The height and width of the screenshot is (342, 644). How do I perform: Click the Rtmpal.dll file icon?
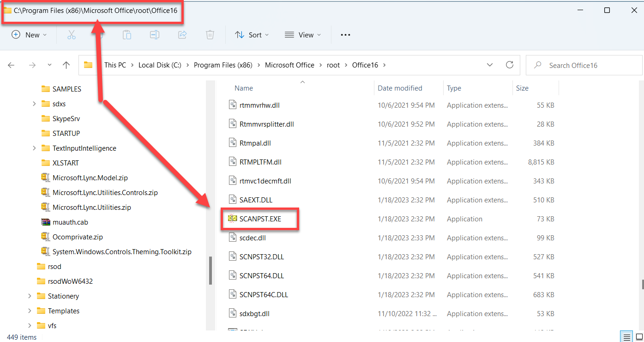(x=233, y=143)
